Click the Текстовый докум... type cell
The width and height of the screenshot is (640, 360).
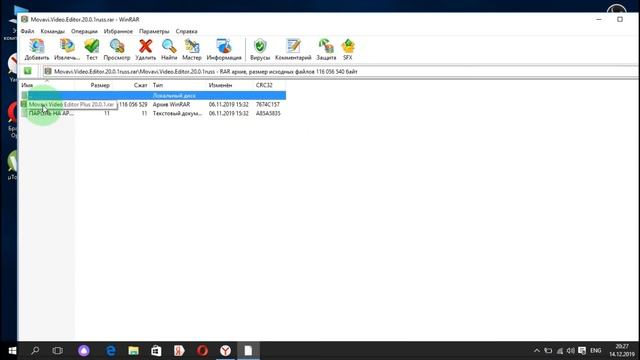(177, 113)
